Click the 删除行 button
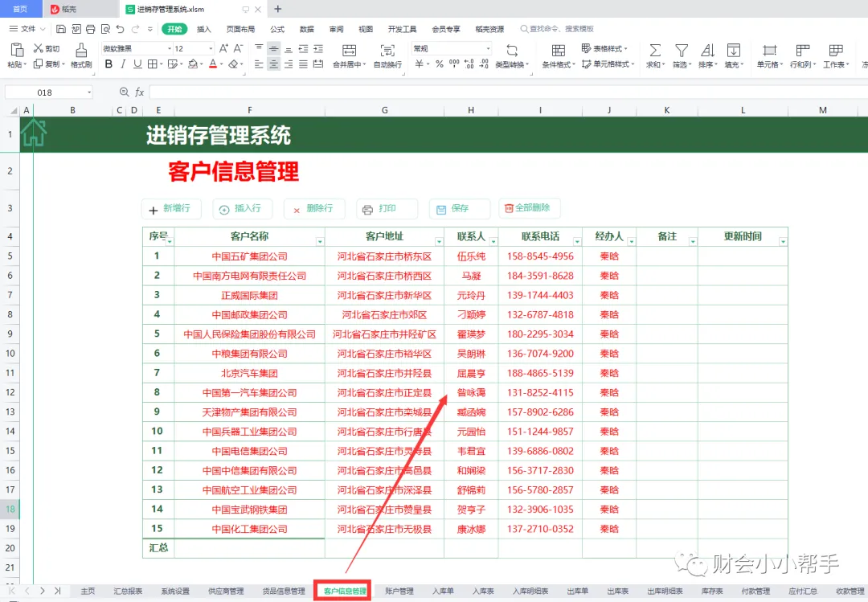 (314, 209)
